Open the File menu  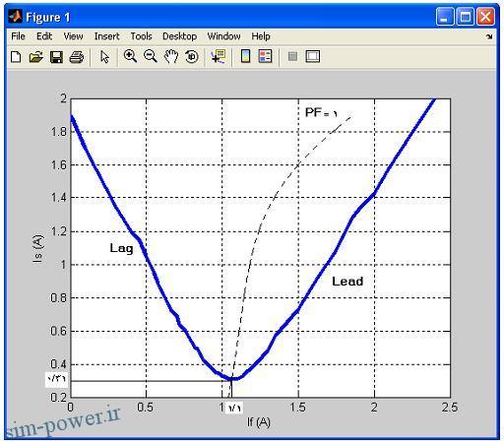point(18,36)
